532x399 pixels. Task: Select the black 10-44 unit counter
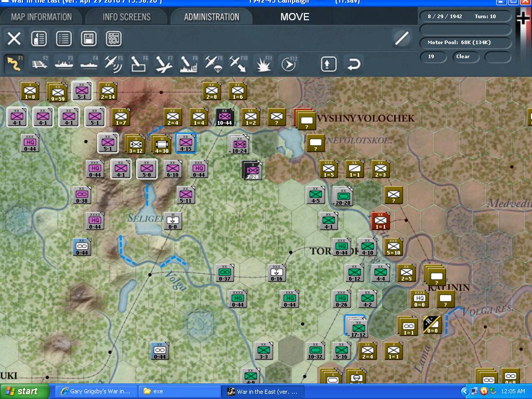(224, 117)
